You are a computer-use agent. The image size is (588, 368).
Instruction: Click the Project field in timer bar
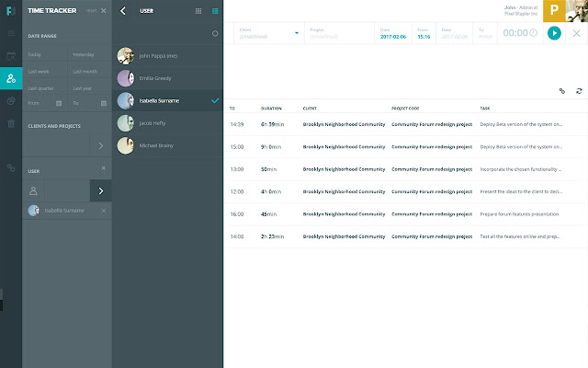[x=339, y=33]
